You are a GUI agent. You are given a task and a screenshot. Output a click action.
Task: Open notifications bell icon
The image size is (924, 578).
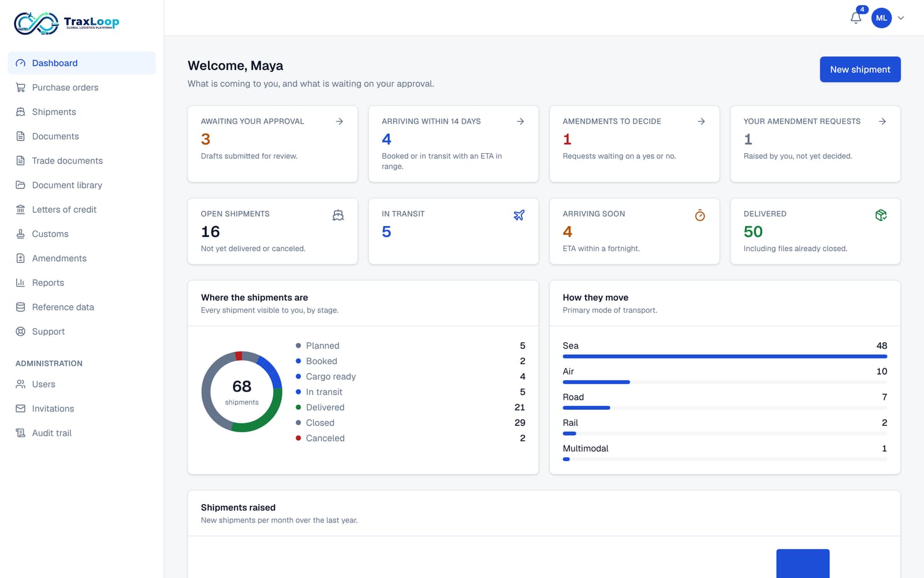click(x=856, y=18)
